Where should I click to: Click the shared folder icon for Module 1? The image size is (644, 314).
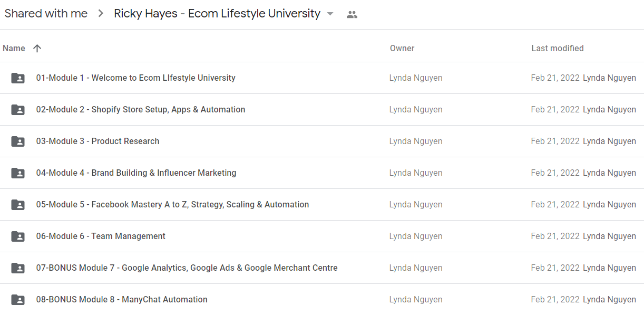point(18,78)
